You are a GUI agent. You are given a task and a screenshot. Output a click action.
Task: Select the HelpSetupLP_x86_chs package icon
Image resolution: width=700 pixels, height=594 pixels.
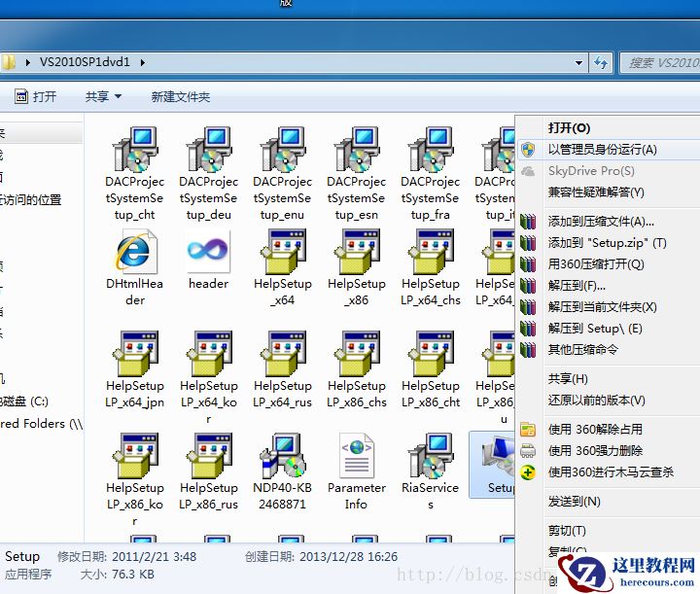[356, 354]
